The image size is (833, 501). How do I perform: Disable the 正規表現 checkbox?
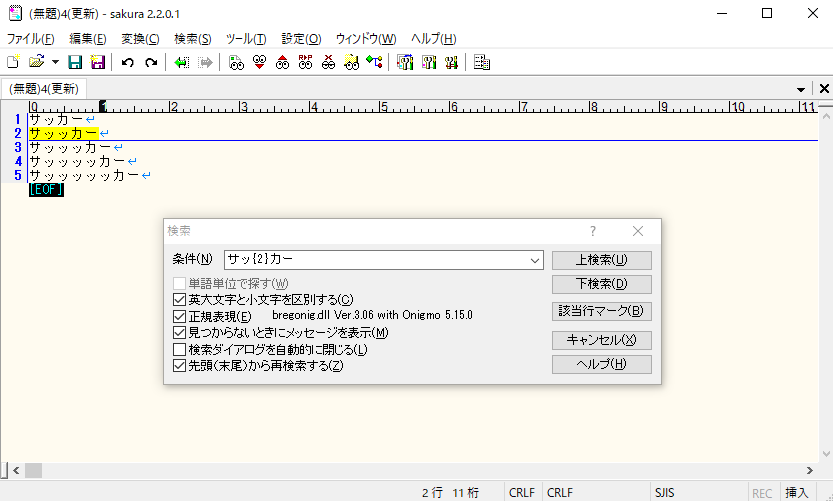point(180,316)
